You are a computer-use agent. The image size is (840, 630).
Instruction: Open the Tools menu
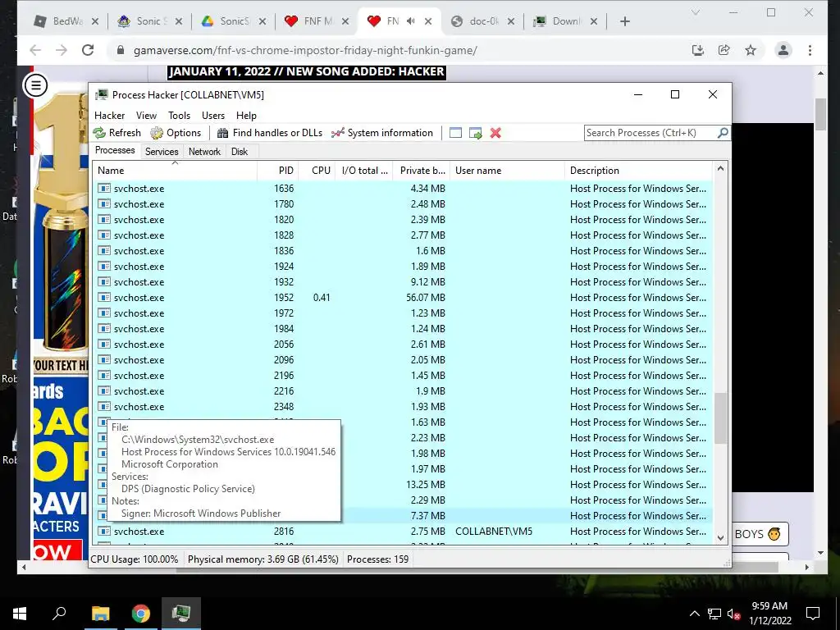click(179, 116)
